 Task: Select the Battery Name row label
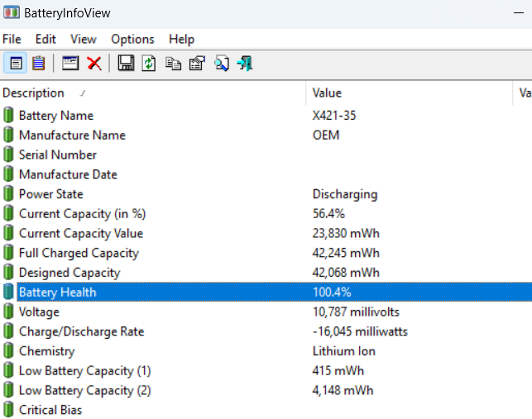pos(56,116)
